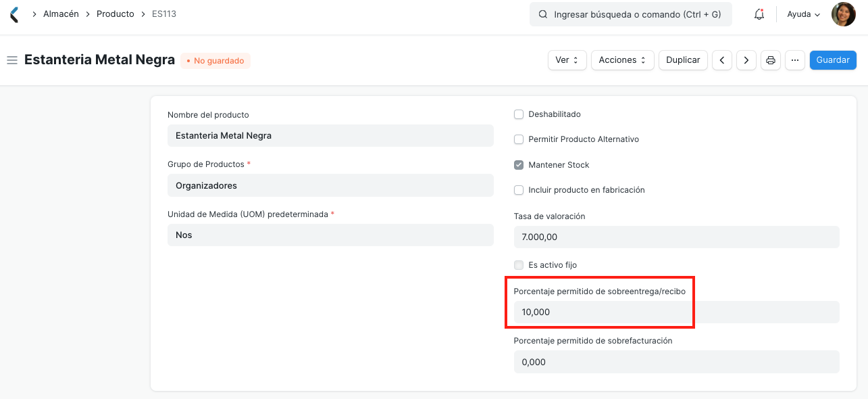Click the ERPNext logo icon

click(14, 14)
